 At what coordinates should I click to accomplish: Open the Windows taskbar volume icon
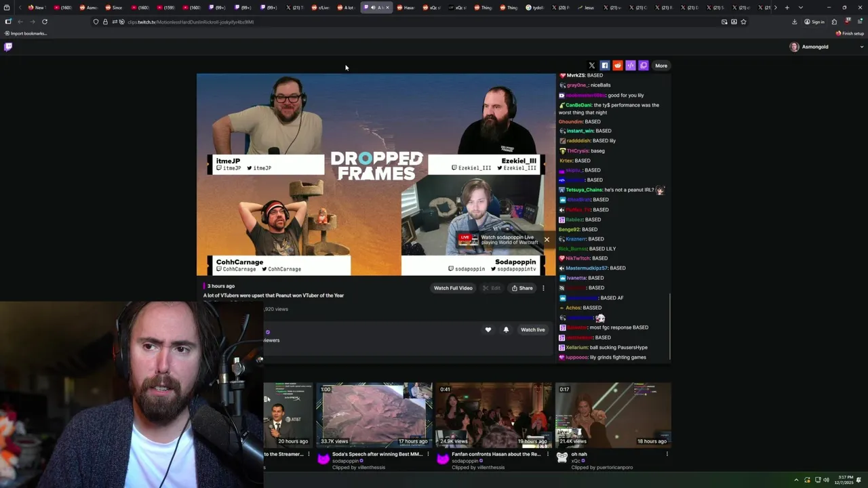click(x=826, y=480)
